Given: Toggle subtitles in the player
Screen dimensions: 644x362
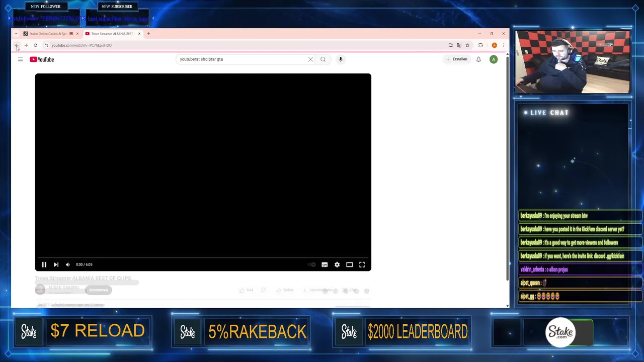Looking at the screenshot, I should pyautogui.click(x=325, y=264).
